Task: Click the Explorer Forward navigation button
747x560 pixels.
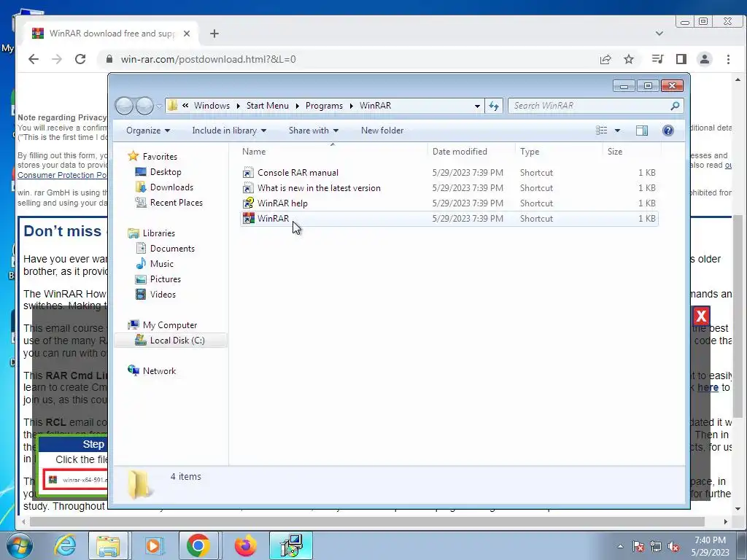Action: [144, 106]
